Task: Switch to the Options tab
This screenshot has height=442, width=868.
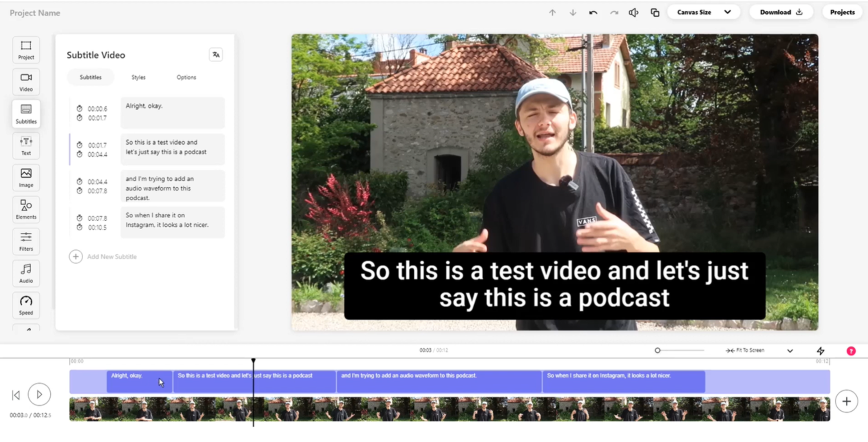Action: tap(186, 77)
